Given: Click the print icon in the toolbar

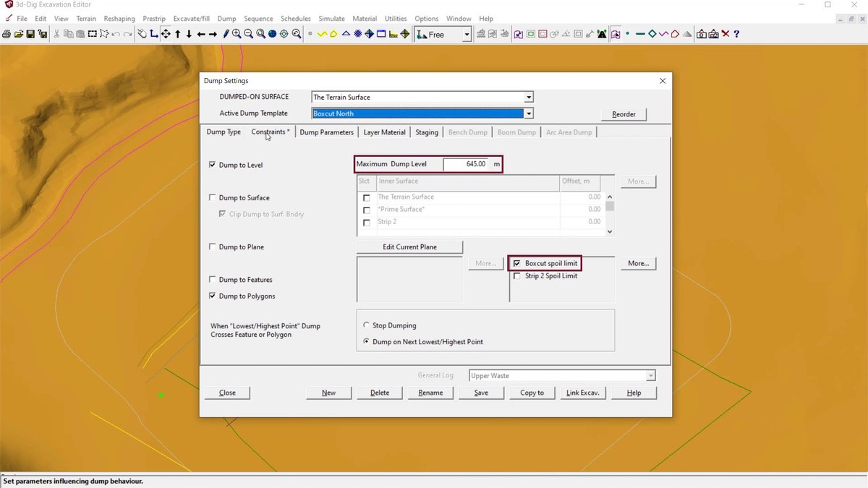Looking at the screenshot, I should tap(6, 34).
